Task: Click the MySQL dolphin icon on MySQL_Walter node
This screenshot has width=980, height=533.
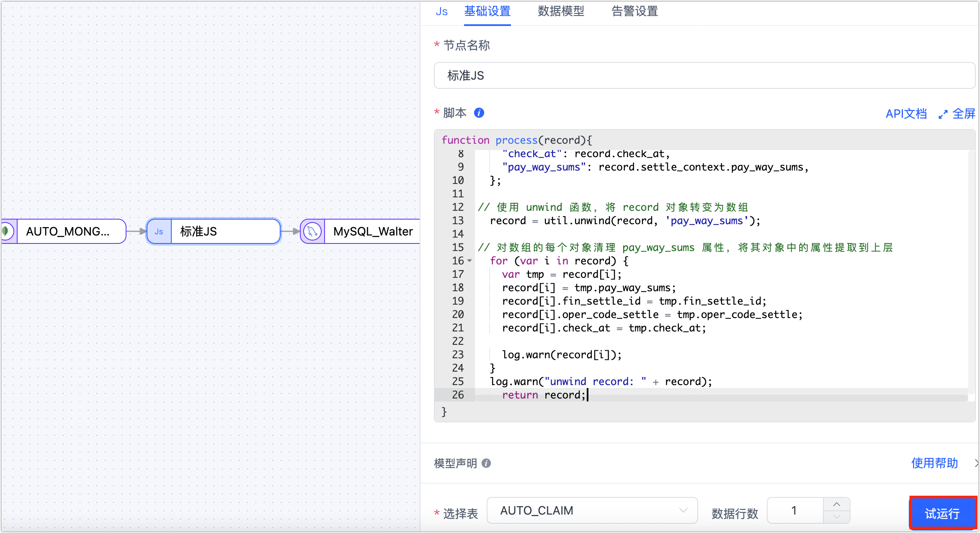Action: click(x=312, y=231)
